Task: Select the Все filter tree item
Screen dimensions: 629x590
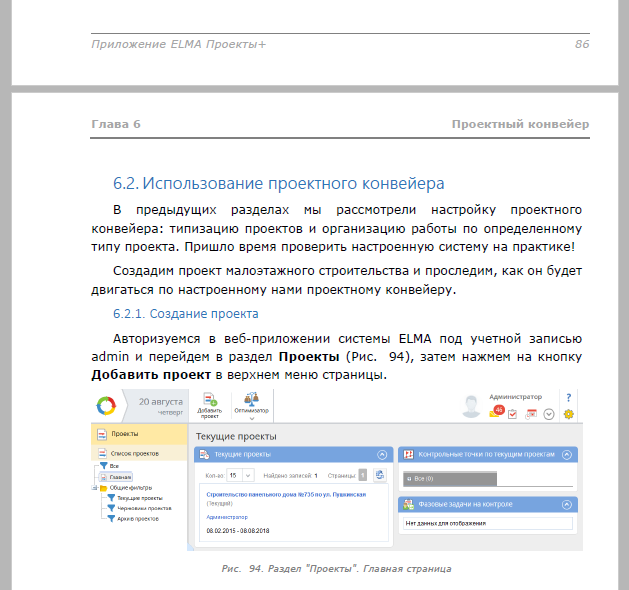Action: (x=110, y=466)
